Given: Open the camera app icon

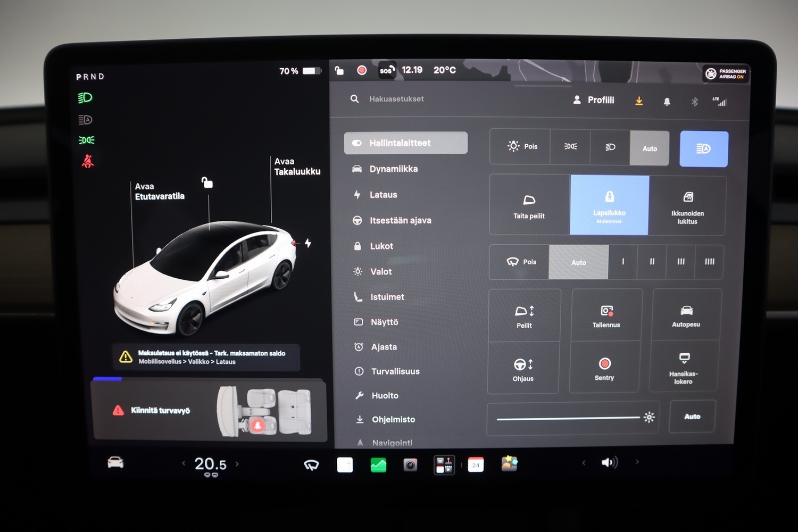Looking at the screenshot, I should coord(410,465).
